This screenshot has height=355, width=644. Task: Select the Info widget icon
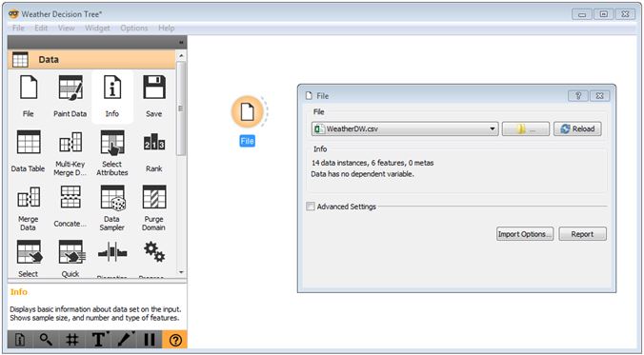[x=112, y=87]
